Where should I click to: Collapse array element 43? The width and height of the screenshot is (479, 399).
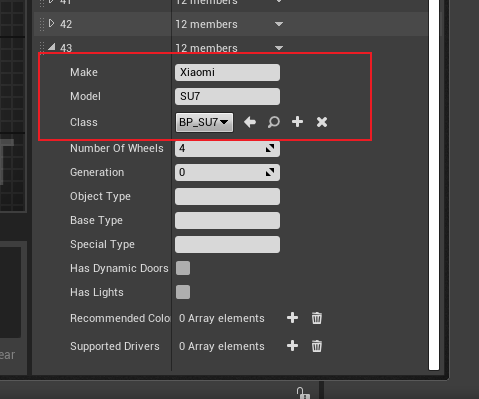coord(51,47)
